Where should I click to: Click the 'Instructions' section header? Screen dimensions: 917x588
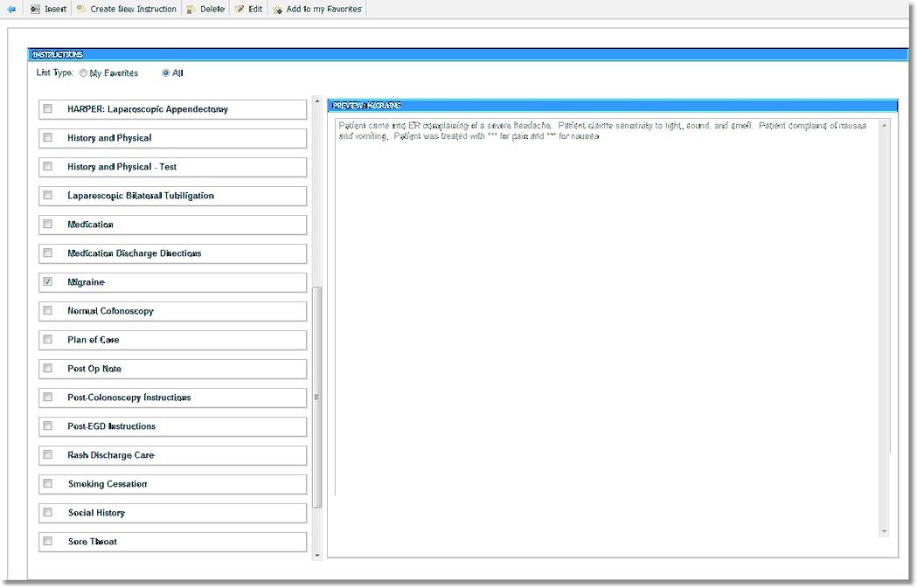pos(468,55)
